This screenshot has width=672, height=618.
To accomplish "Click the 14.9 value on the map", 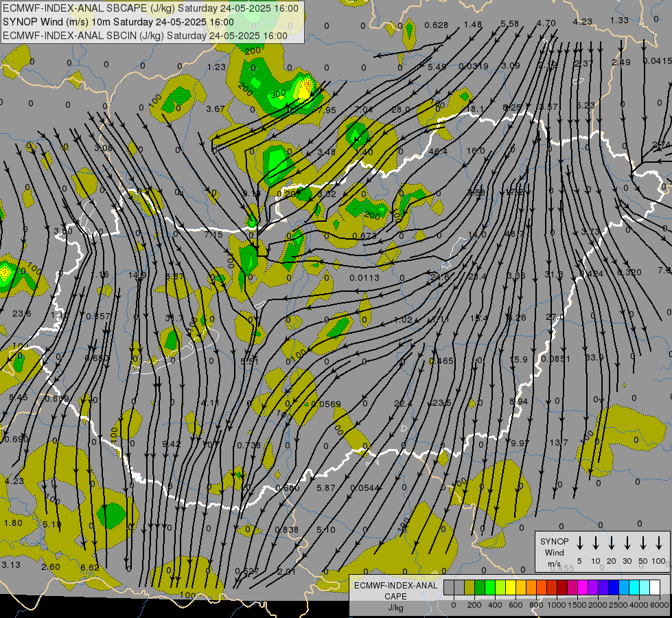I will [x=137, y=275].
